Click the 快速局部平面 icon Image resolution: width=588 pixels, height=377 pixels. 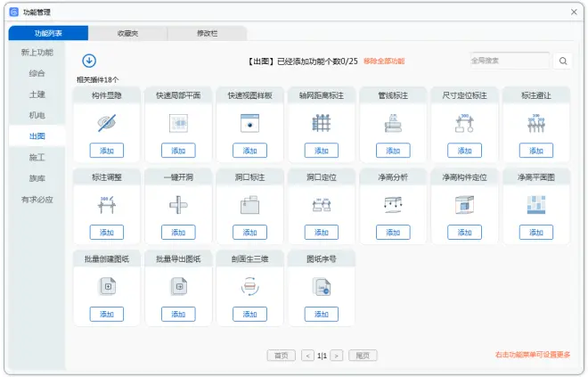pyautogui.click(x=178, y=123)
